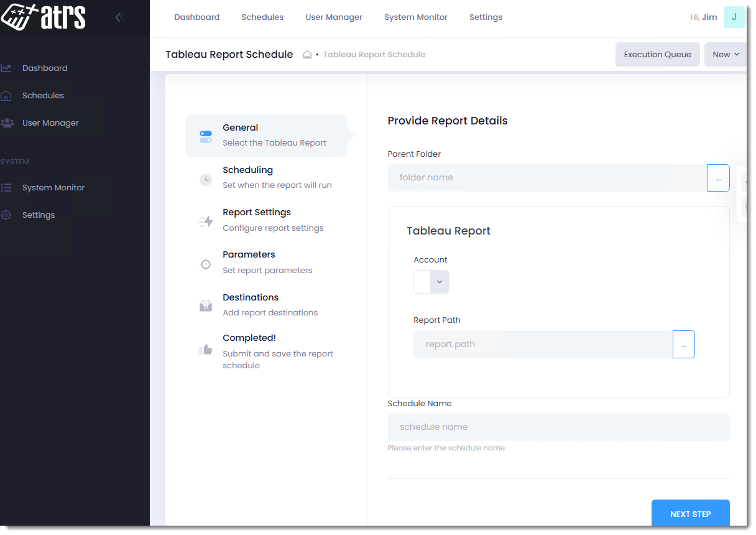Click the Destinations step mailbox icon
Screen dimensions: 756x535
click(205, 306)
